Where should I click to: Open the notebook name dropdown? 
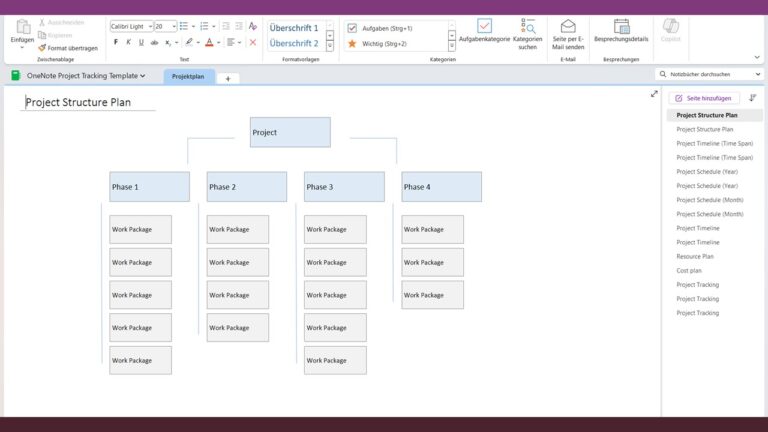pos(143,76)
